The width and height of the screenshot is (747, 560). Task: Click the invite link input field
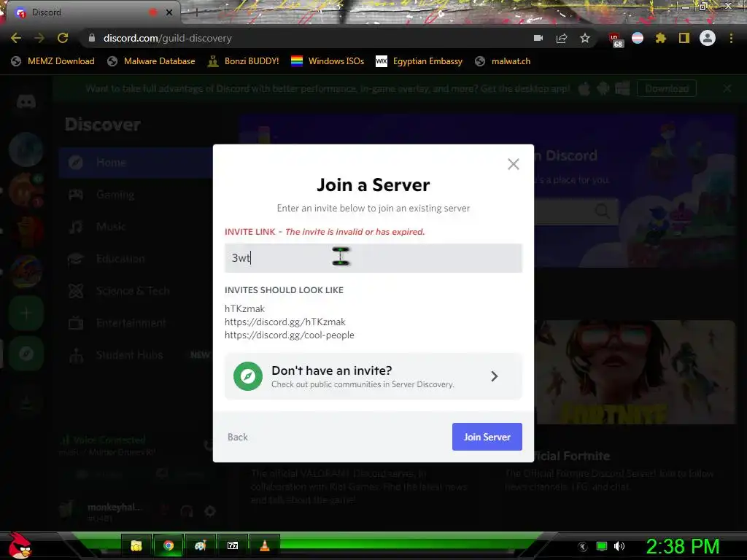(373, 258)
